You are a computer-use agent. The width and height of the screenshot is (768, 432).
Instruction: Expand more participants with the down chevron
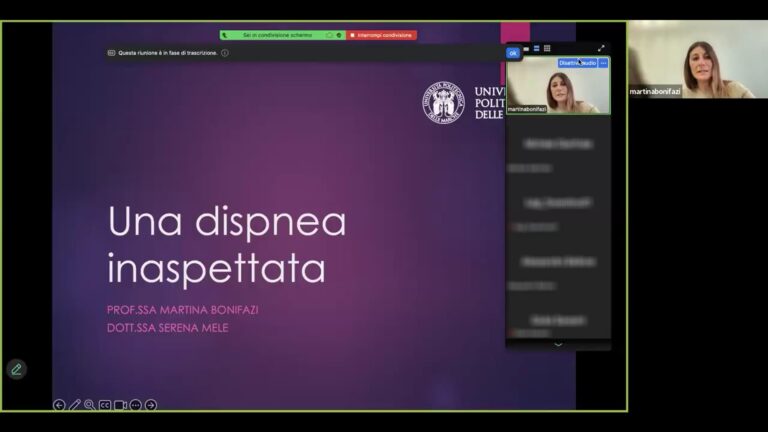pyautogui.click(x=558, y=344)
